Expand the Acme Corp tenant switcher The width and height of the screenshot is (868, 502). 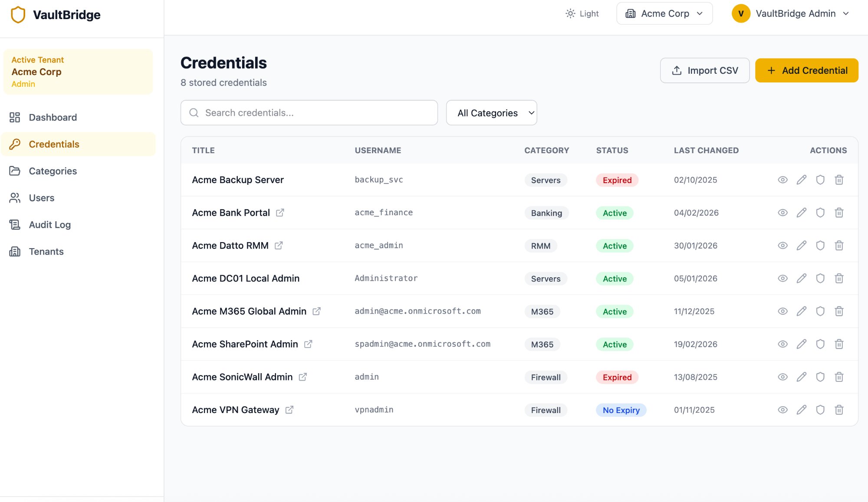664,13
